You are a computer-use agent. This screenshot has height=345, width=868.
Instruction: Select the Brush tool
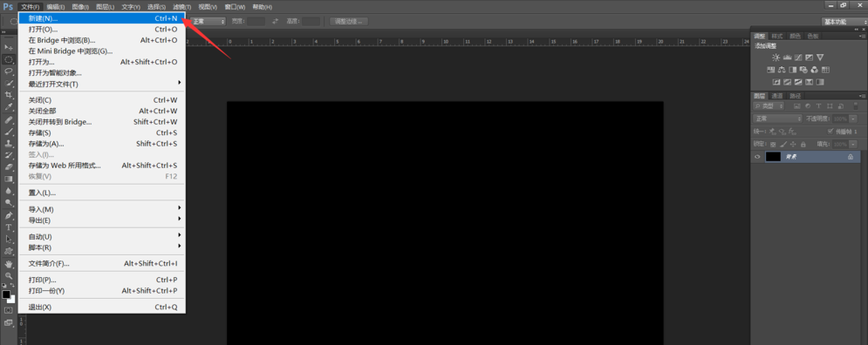(9, 132)
